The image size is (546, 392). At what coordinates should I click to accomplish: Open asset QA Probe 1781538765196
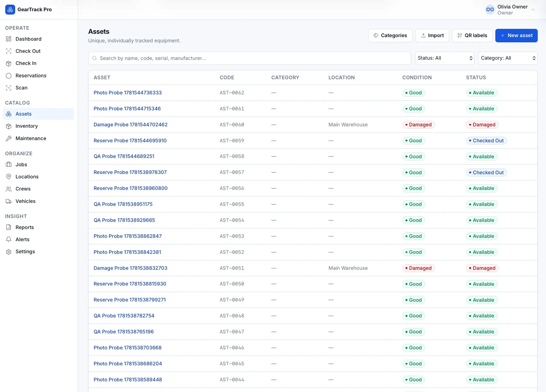pyautogui.click(x=124, y=332)
